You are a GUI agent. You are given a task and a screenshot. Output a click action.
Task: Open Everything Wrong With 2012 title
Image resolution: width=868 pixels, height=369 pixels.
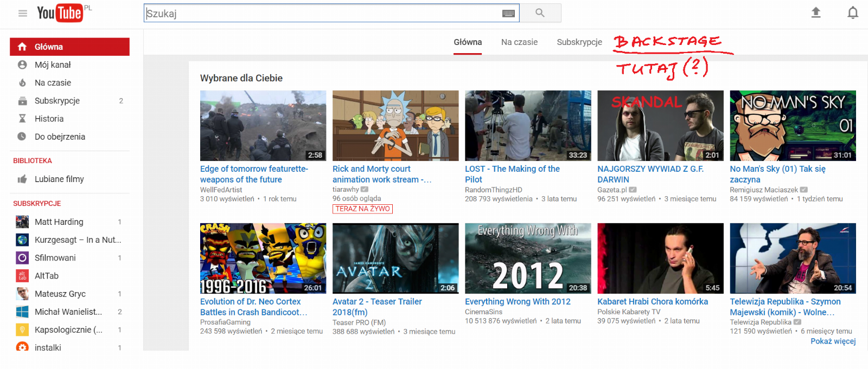518,302
